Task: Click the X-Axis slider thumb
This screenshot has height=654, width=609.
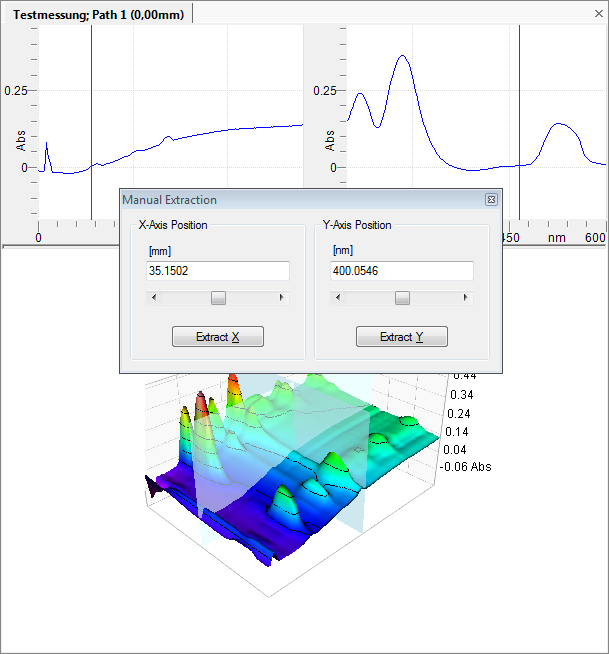Action: [x=217, y=298]
